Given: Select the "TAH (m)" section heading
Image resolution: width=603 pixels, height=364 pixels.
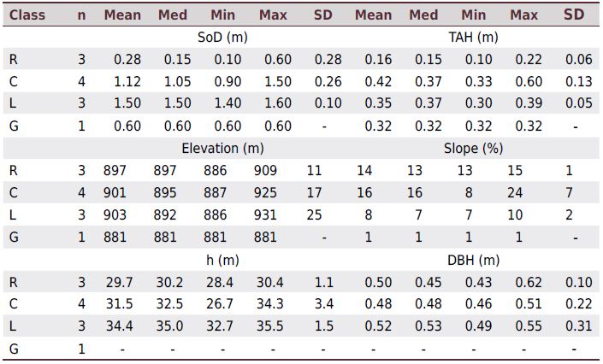Looking at the screenshot, I should [473, 37].
